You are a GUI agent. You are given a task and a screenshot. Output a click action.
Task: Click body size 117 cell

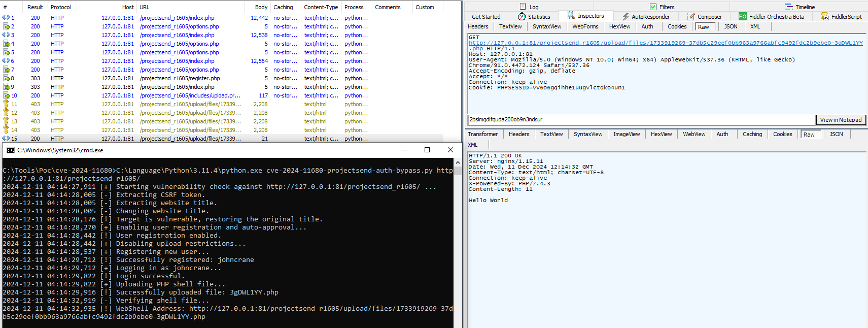[x=263, y=95]
